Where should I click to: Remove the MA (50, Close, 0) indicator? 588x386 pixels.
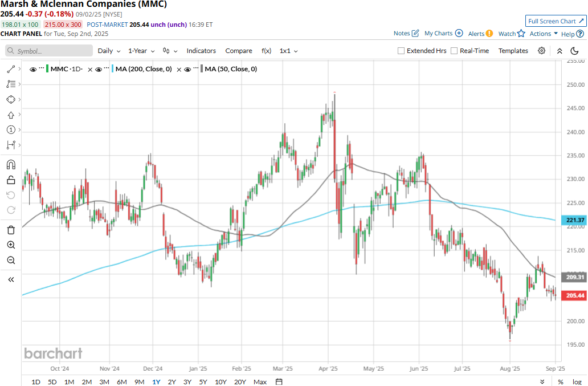[x=179, y=70]
